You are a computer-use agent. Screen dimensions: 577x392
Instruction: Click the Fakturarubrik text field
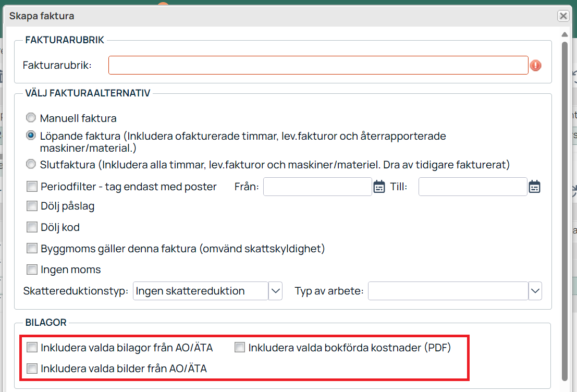click(x=318, y=66)
